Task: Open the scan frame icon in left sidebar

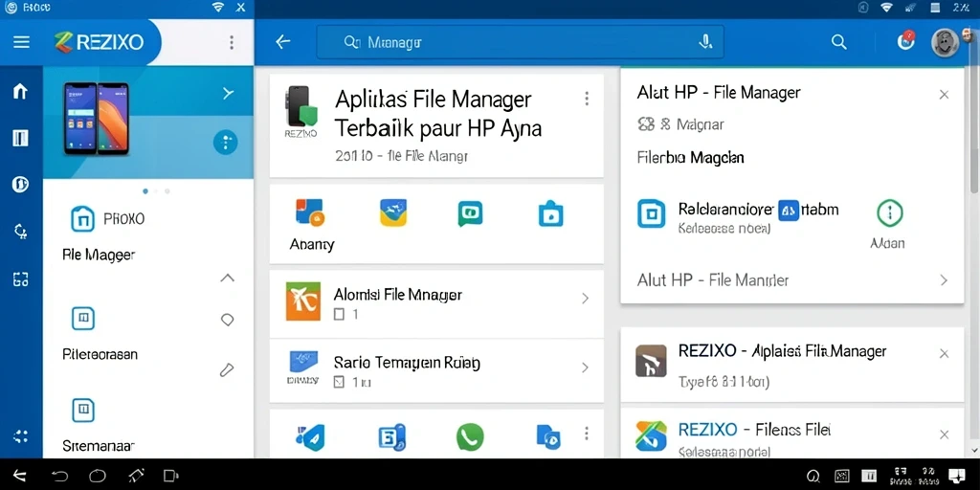Action: (21, 279)
